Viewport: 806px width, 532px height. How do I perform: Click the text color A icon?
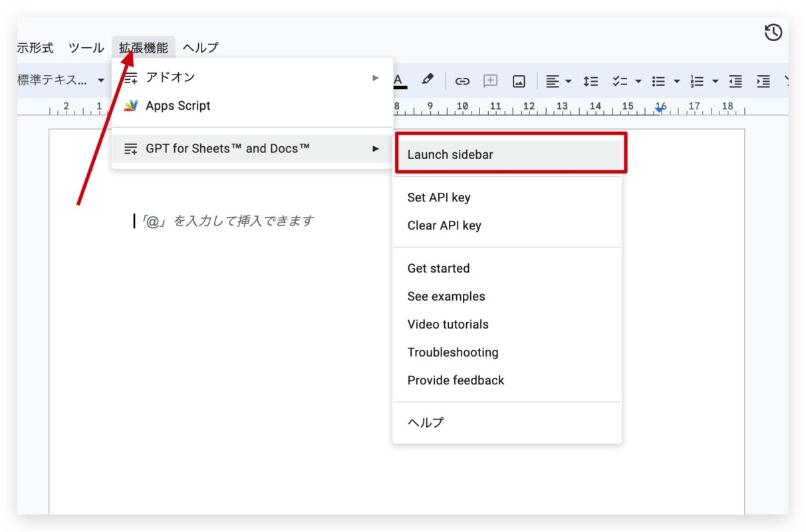tap(398, 80)
